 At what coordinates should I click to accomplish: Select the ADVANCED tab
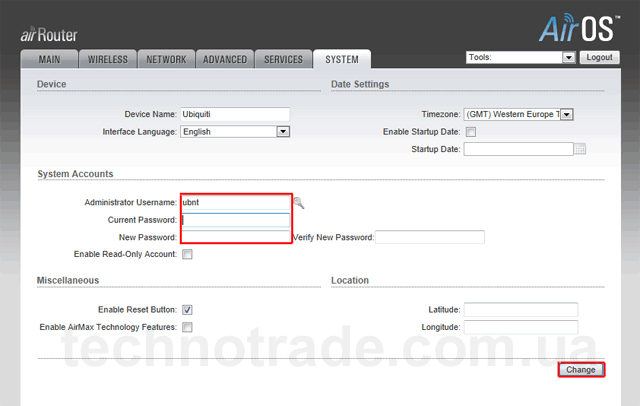pos(224,60)
